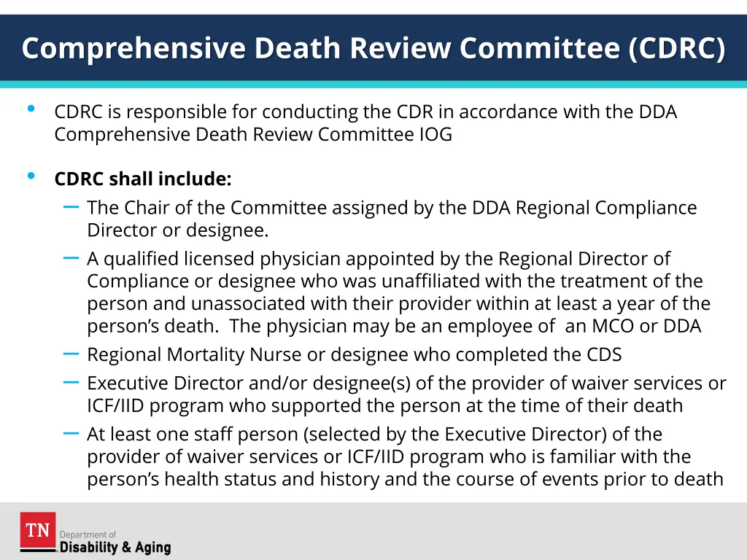Click the dash before Regional Mortality Nurse
747x560 pixels.
[71, 354]
